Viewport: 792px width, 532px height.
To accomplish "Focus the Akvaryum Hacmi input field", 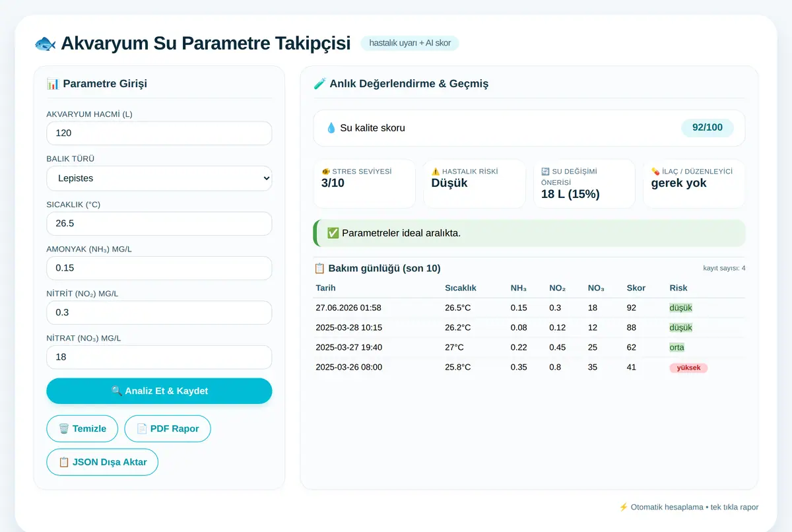I will (x=159, y=133).
